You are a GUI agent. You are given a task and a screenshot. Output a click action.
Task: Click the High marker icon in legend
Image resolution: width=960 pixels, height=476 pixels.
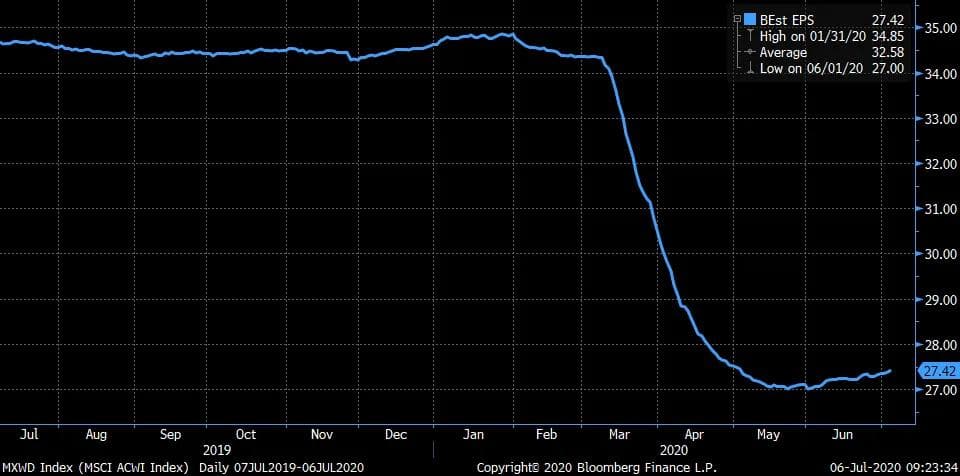[749, 36]
